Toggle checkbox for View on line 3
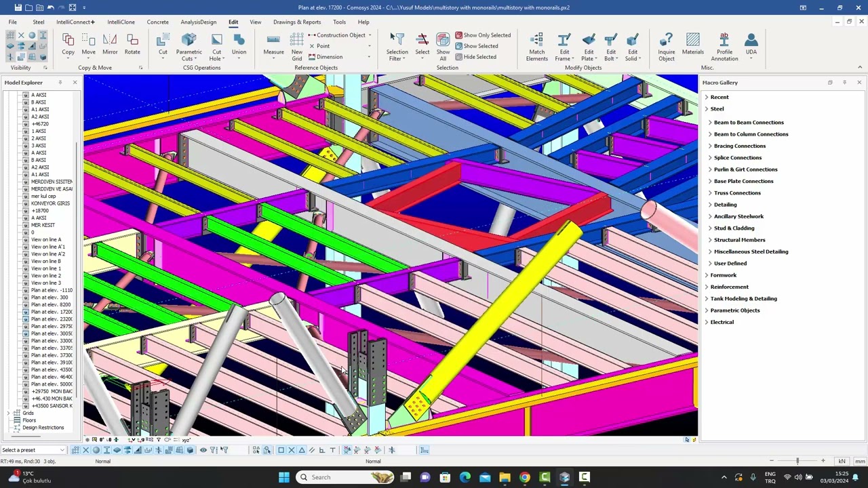Screen dimensions: 868x488 click(x=26, y=283)
